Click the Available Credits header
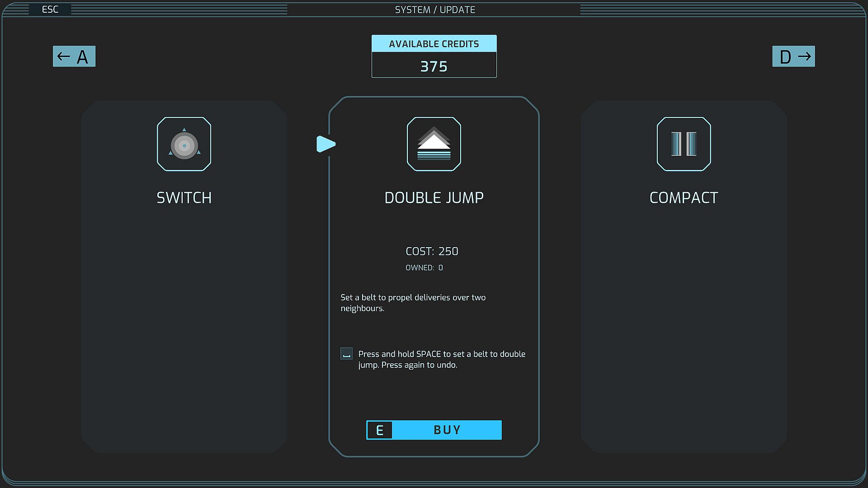Viewport: 868px width, 488px height. tap(434, 44)
